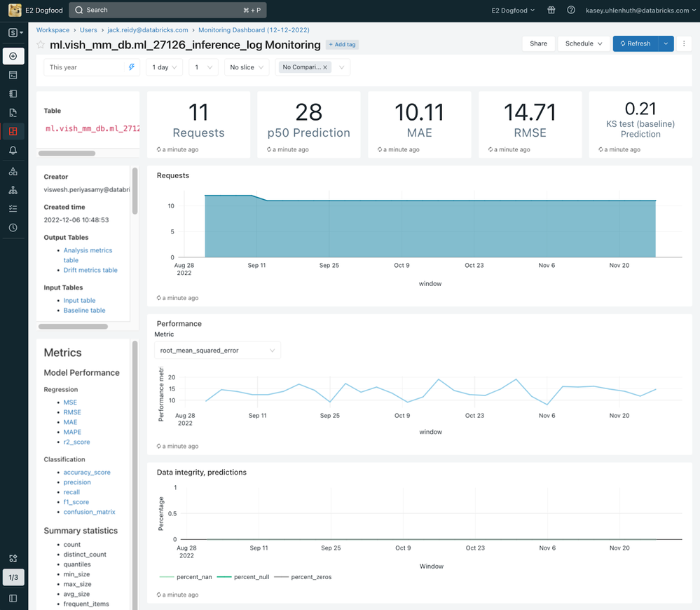Open the root_mean_squared_error metric dropdown

(x=217, y=351)
